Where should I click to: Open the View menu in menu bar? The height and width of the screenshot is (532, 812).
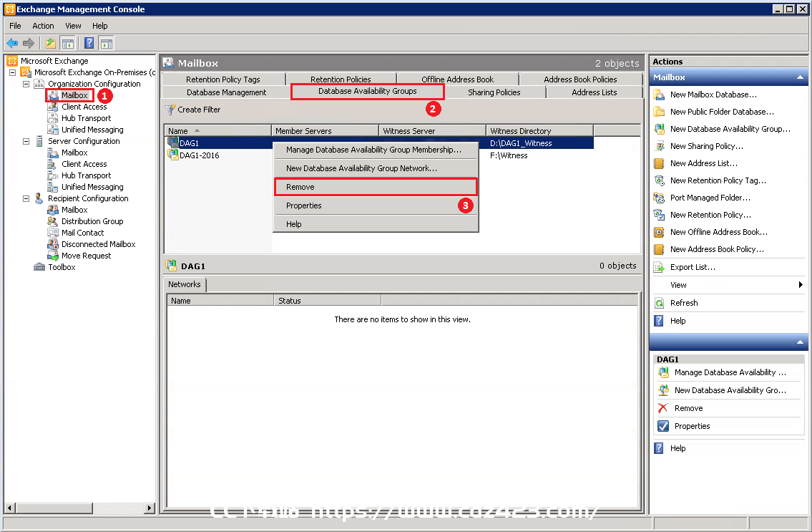pos(73,26)
